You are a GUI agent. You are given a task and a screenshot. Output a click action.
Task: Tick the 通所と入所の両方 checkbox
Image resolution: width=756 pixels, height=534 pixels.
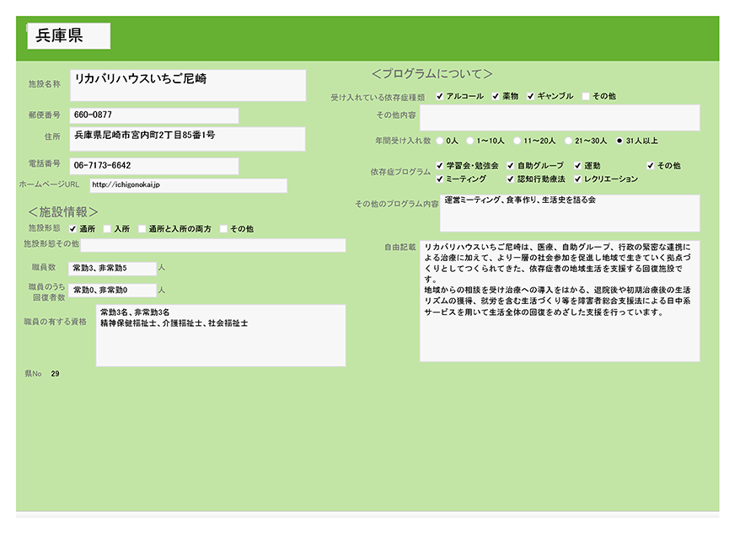142,228
